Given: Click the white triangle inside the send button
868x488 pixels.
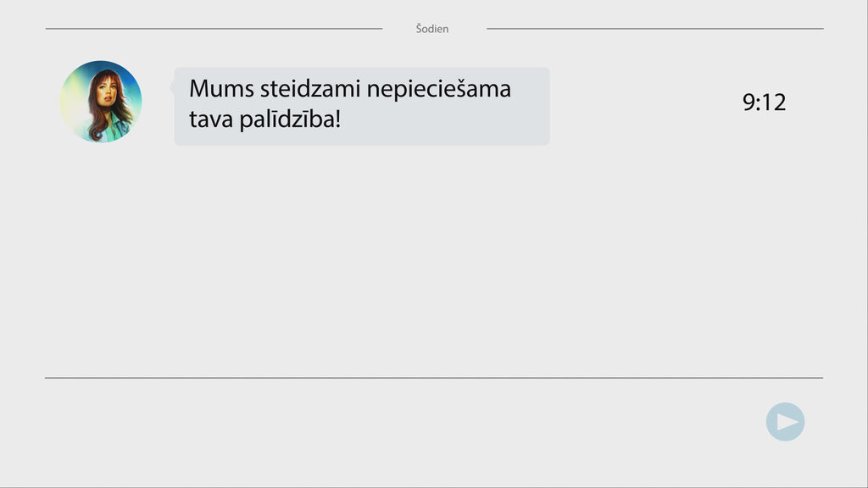Looking at the screenshot, I should [787, 422].
